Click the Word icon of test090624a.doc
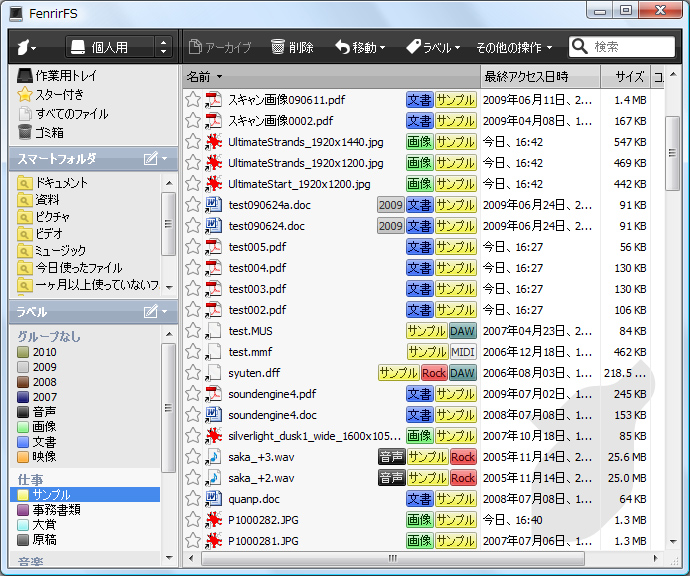 pos(213,205)
